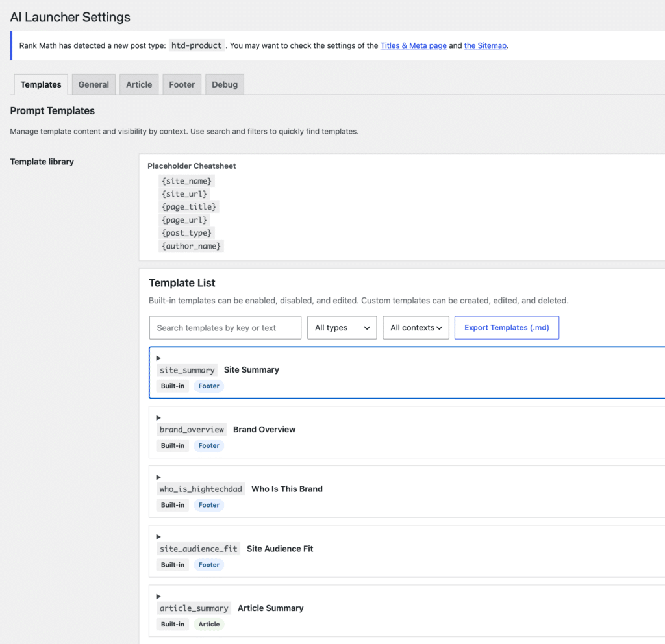
Task: Click the {site_url} placeholder code
Action: point(184,193)
